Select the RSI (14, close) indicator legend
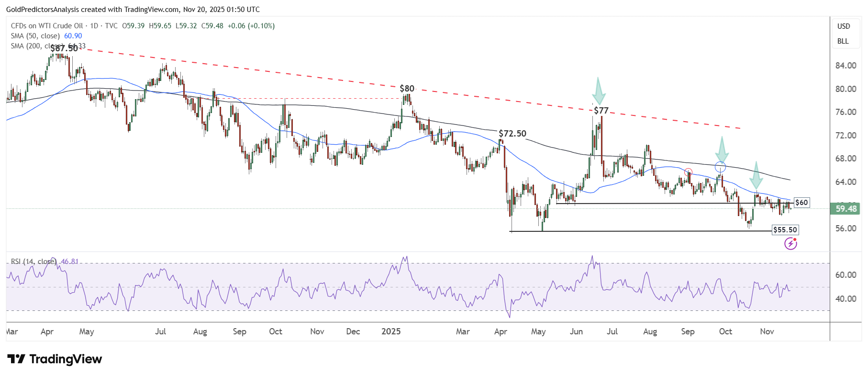The image size is (868, 377). click(x=33, y=262)
